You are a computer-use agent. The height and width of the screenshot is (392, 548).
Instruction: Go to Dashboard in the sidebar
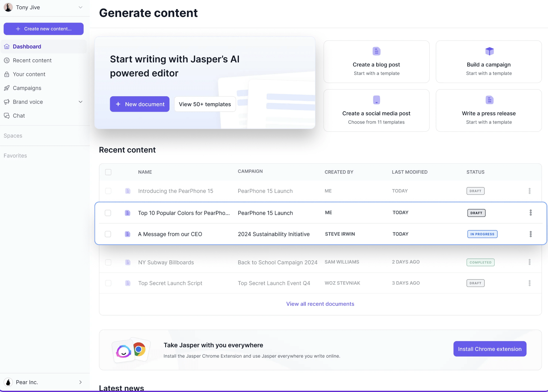(x=27, y=47)
